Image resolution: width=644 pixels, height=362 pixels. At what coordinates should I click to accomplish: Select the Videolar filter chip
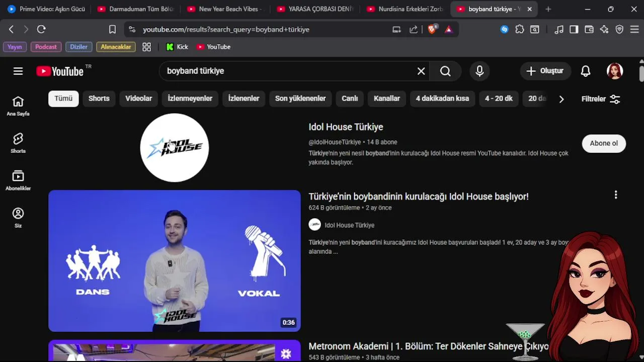pyautogui.click(x=138, y=99)
